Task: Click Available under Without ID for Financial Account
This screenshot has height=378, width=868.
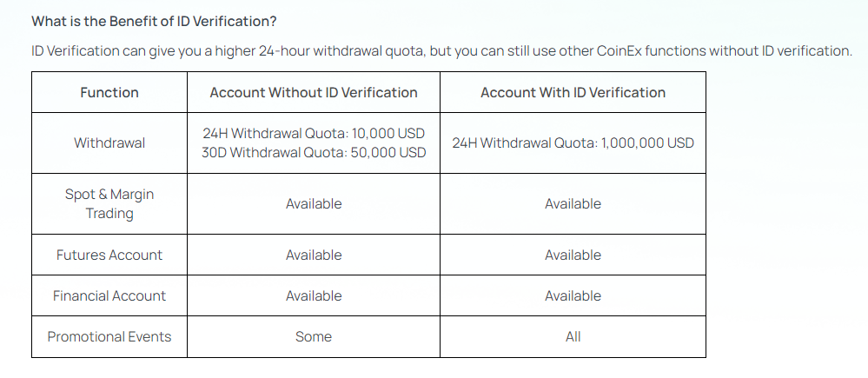Action: (314, 296)
